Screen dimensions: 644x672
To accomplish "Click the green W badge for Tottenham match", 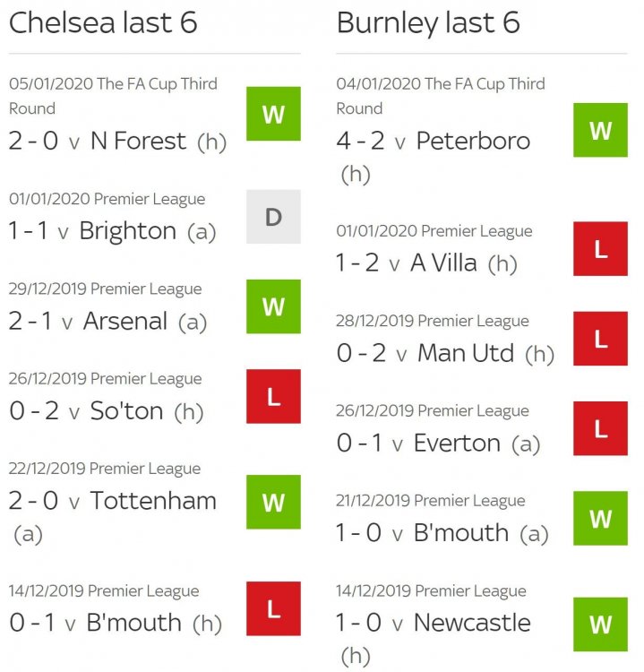I will click(273, 502).
